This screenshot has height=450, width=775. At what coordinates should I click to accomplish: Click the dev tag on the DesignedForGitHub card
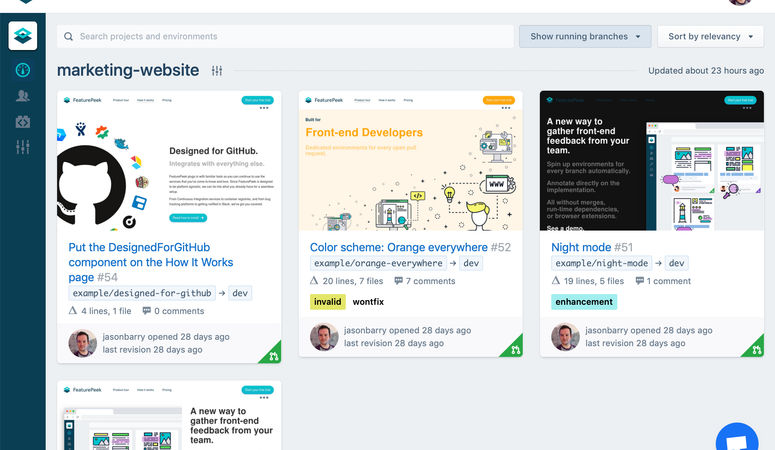point(240,293)
